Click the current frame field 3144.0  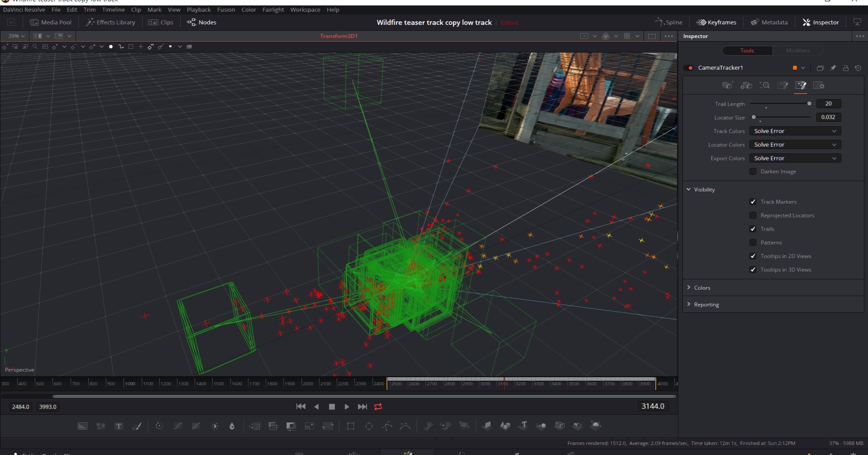point(653,406)
